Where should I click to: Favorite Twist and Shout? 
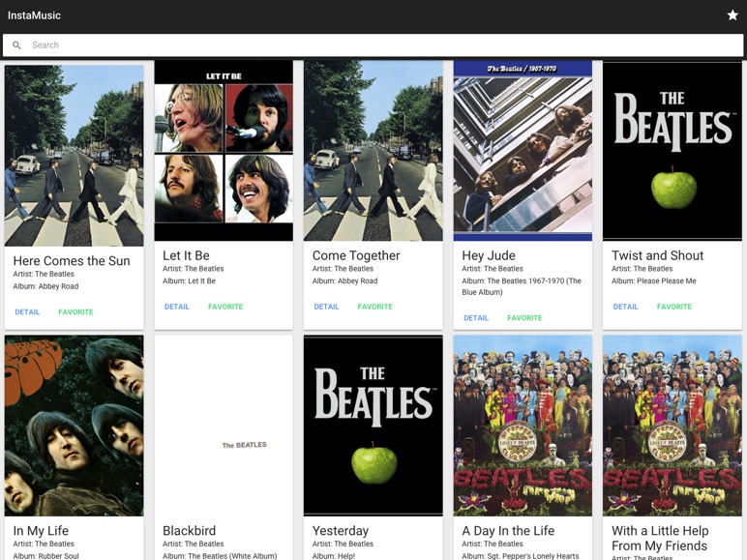pos(674,307)
